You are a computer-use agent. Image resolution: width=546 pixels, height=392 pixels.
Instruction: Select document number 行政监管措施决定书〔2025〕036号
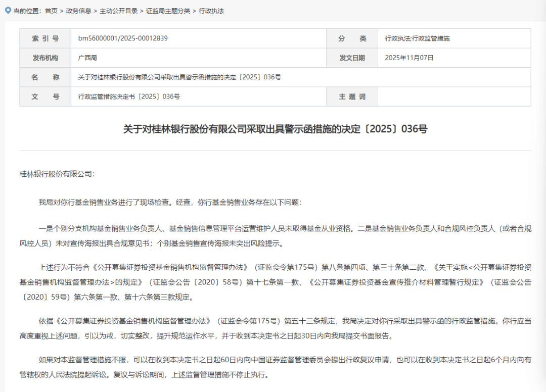coord(129,96)
